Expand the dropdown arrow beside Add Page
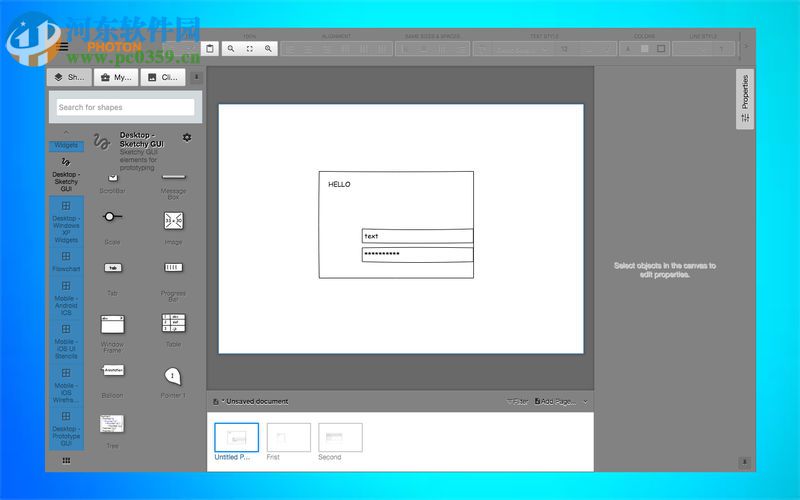The image size is (800, 500). coord(585,402)
